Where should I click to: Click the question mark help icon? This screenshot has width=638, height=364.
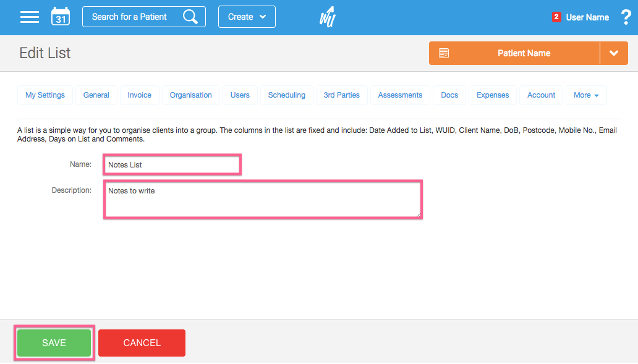pos(625,17)
